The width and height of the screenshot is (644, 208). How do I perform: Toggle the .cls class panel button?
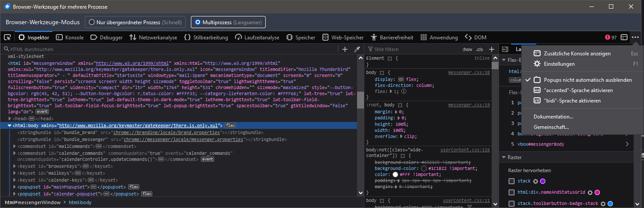click(480, 49)
